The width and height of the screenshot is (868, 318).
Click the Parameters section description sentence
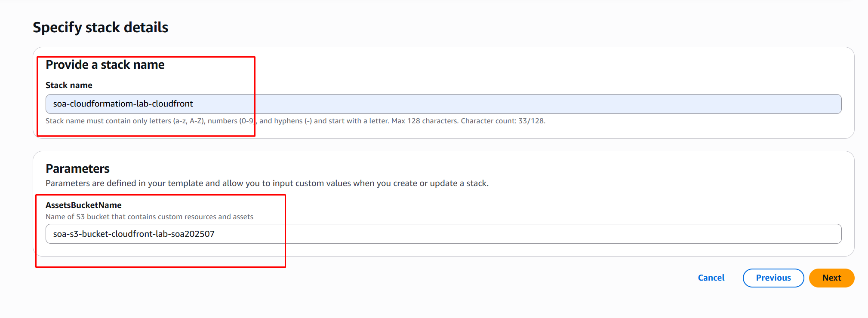267,183
